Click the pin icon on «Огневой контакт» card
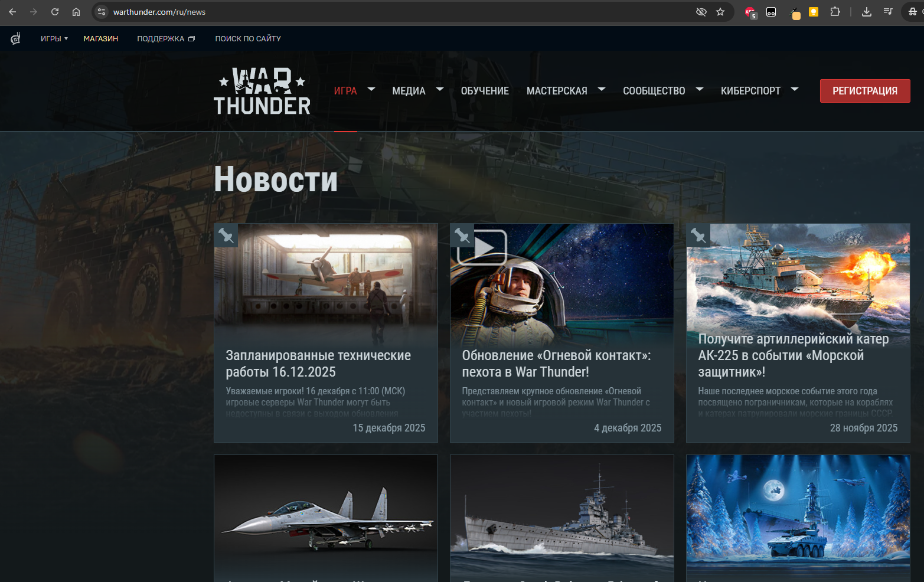 click(462, 236)
